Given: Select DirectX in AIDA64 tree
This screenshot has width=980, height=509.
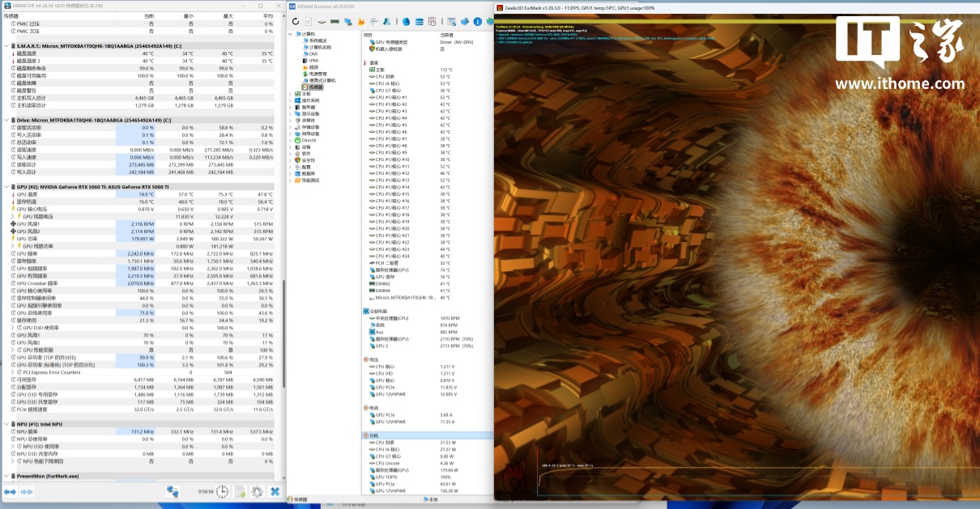Looking at the screenshot, I should click(309, 140).
